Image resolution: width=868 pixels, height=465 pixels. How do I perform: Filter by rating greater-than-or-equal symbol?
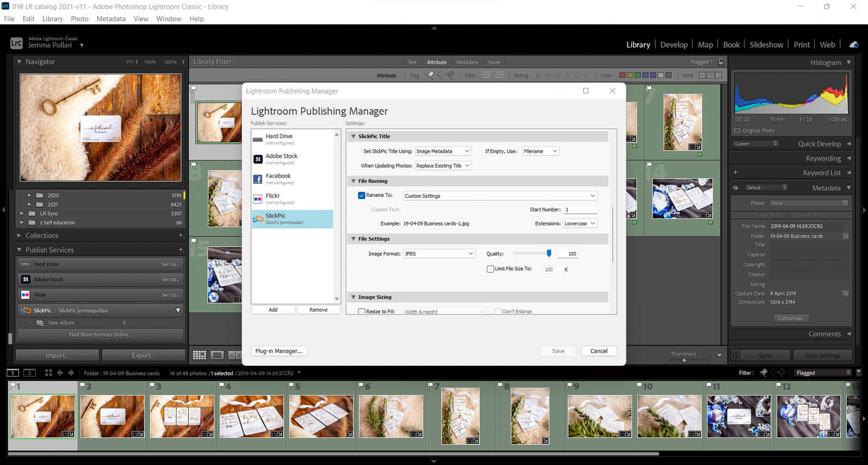(x=538, y=75)
